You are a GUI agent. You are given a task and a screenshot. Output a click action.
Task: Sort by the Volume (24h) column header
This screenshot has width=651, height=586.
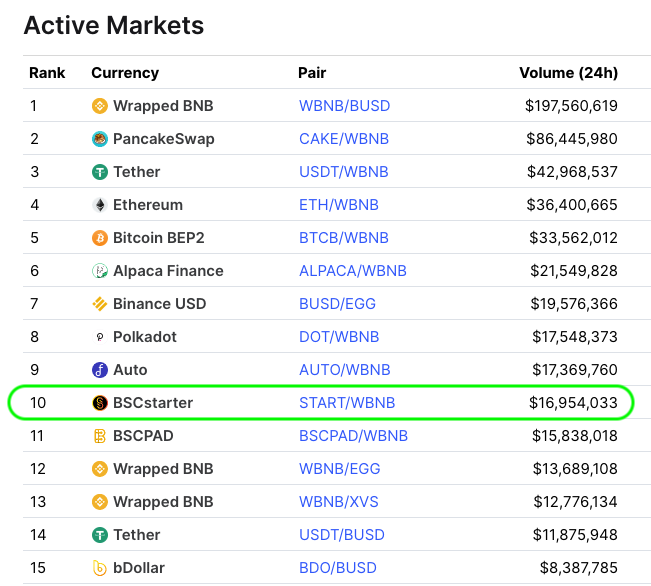(568, 73)
